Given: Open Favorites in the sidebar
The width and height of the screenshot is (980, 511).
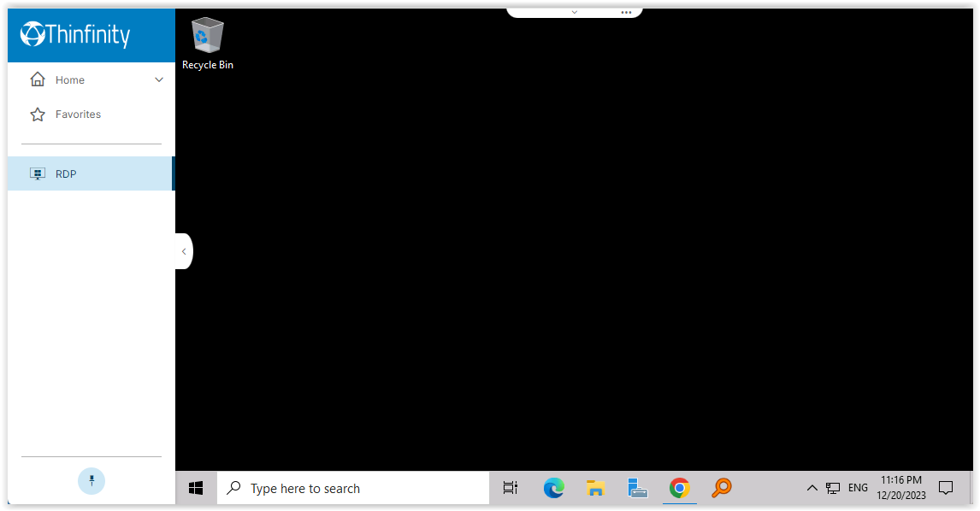Looking at the screenshot, I should click(78, 115).
